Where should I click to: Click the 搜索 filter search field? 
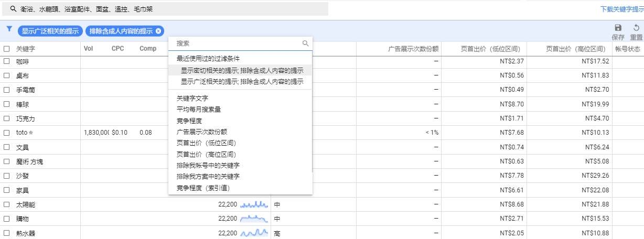click(x=236, y=44)
